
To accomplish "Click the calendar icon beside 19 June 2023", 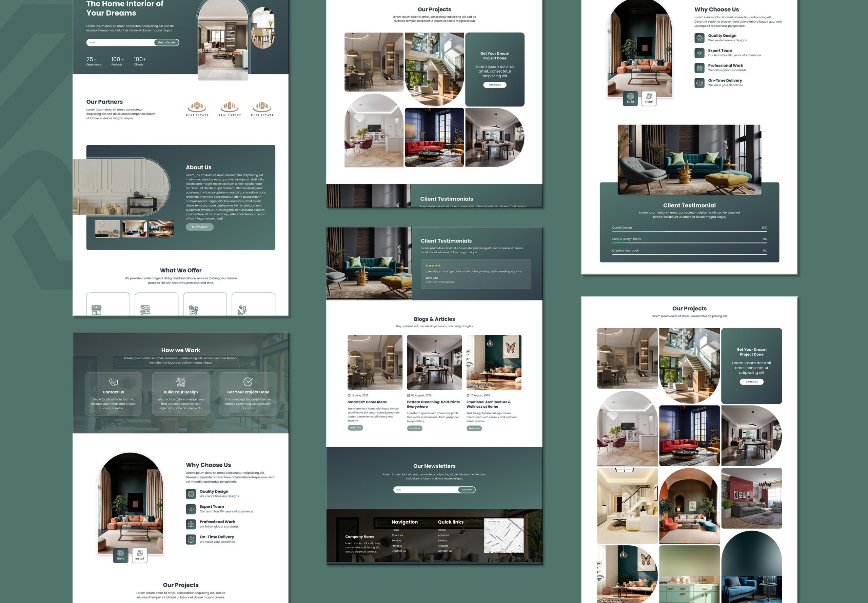I will (x=349, y=395).
